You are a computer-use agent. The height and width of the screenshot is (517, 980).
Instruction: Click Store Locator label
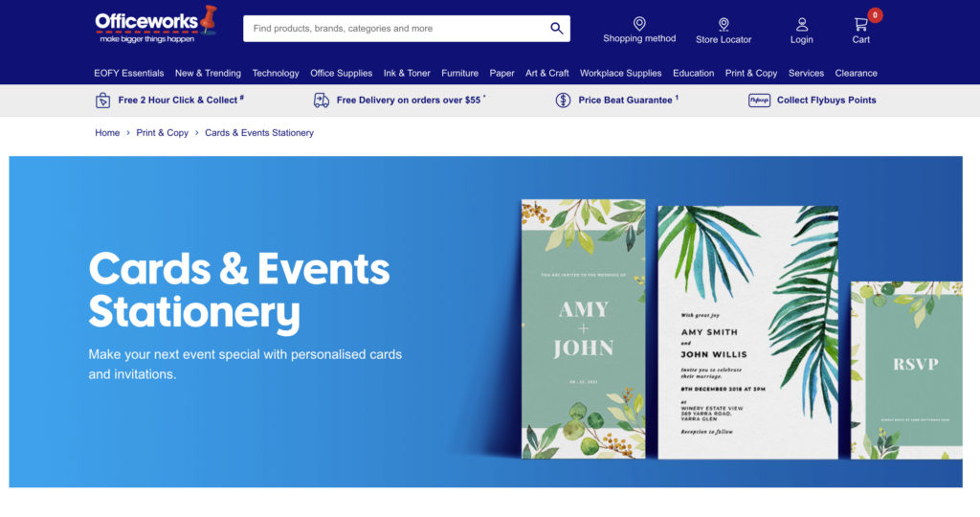coord(724,39)
